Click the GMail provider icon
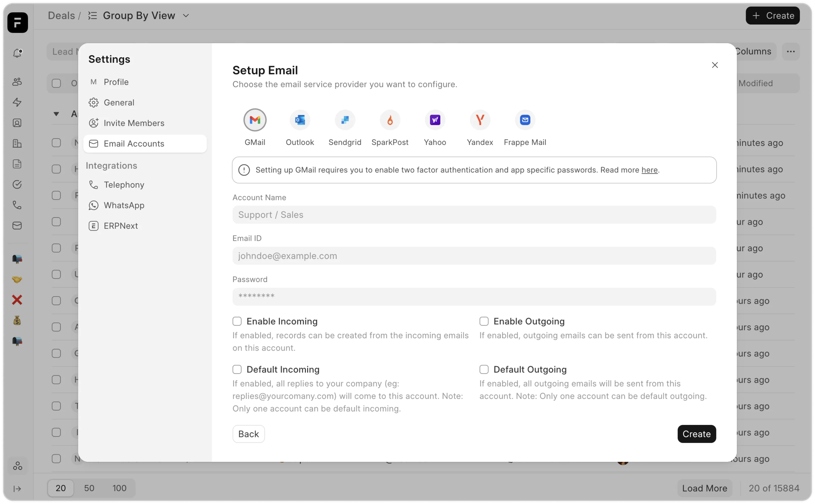 point(255,120)
